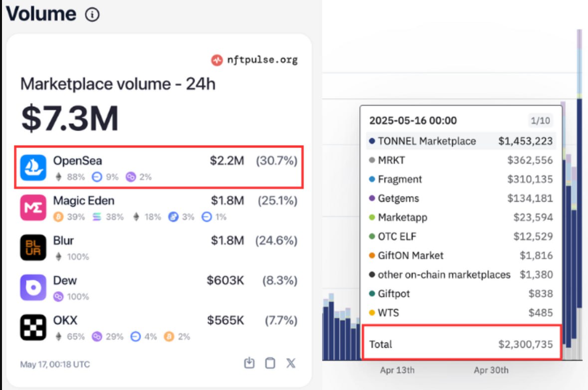Click the Marketplace volume - 24h heading
588x390 pixels.
118,84
